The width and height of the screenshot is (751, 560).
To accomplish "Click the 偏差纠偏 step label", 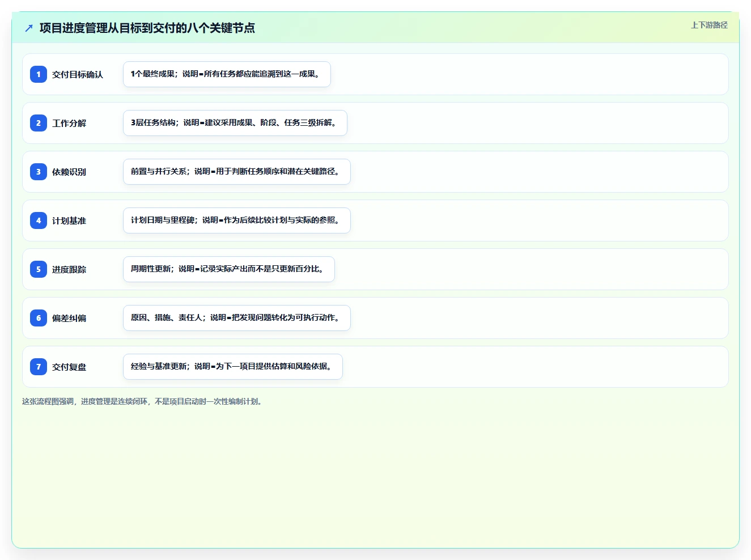I will pyautogui.click(x=69, y=318).
